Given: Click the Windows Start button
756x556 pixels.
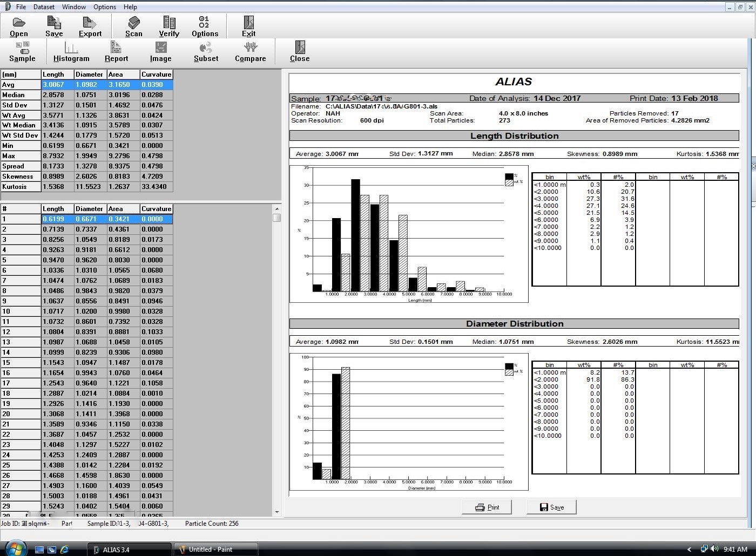Looking at the screenshot, I should (15, 549).
